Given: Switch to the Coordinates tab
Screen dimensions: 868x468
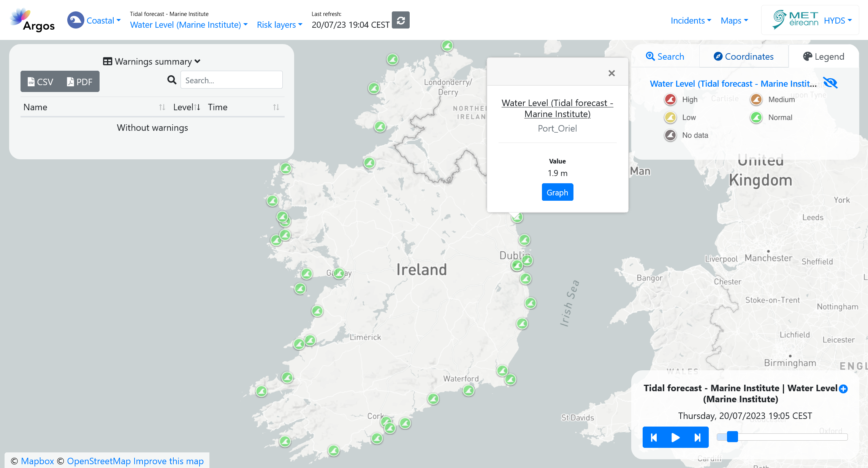Looking at the screenshot, I should click(744, 57).
